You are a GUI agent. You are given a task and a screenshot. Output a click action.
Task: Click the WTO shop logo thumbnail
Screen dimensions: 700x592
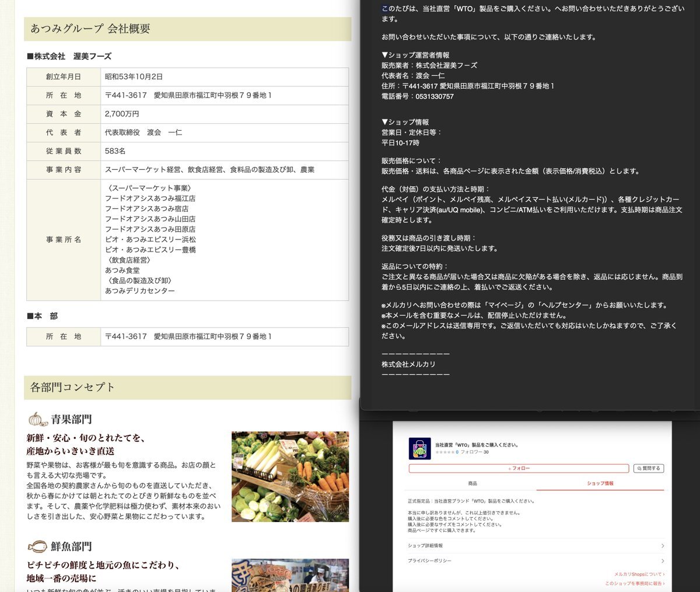(x=419, y=448)
